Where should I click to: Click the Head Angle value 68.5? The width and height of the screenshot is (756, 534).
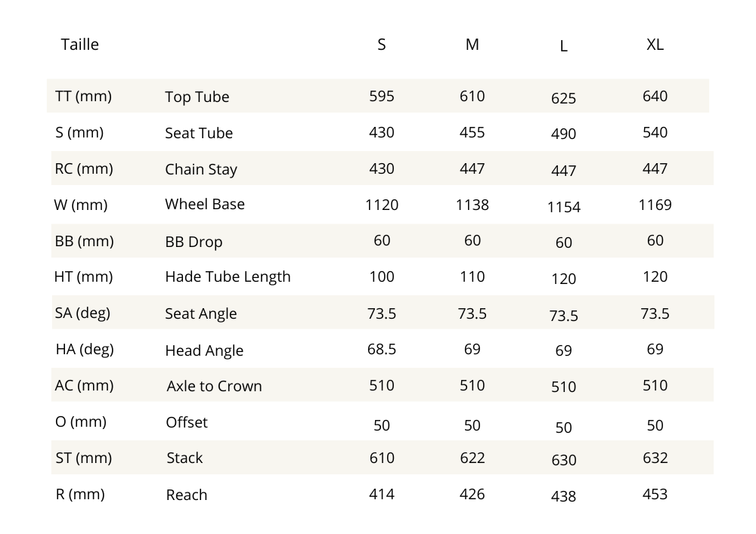pos(382,349)
